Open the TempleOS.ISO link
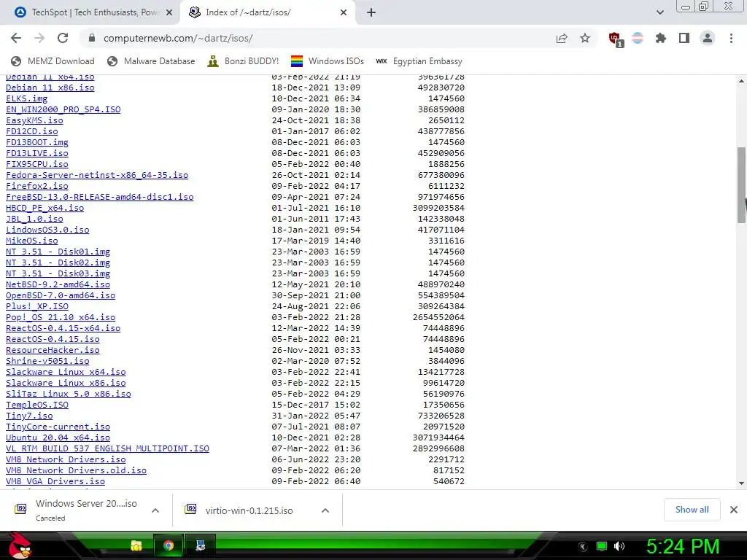747x560 pixels. point(37,405)
